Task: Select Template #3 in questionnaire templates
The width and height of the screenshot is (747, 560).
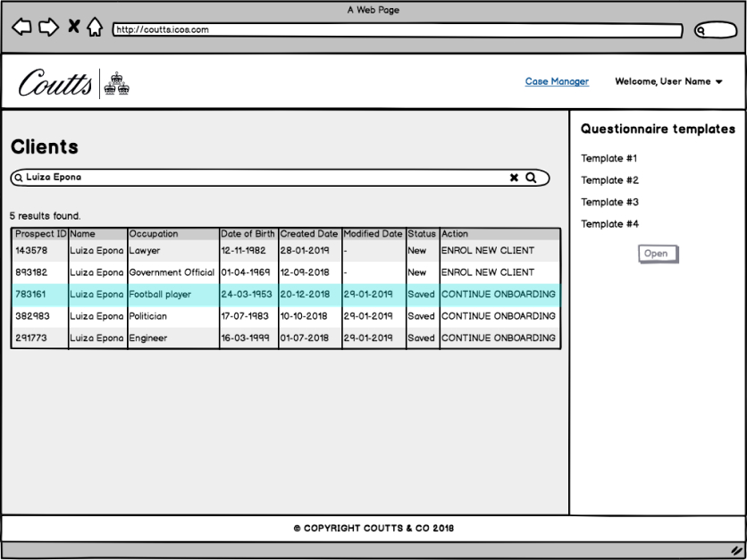Action: coord(609,203)
